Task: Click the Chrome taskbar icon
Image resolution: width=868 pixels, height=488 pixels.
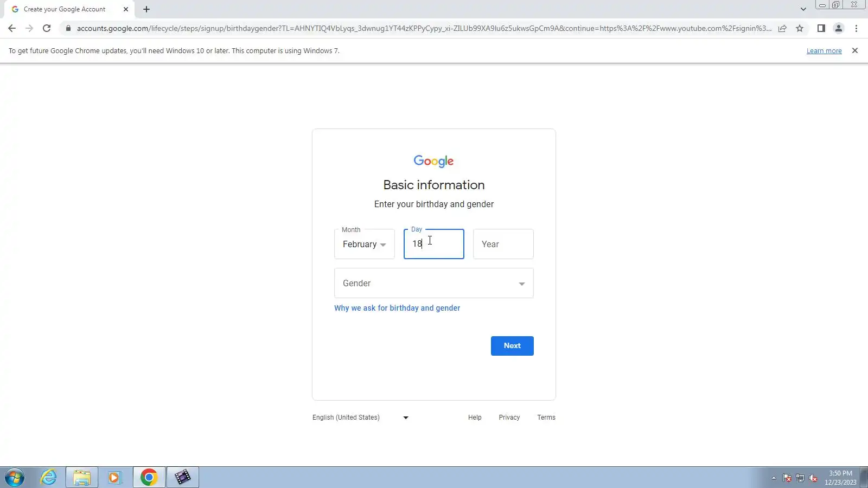Action: (x=149, y=477)
